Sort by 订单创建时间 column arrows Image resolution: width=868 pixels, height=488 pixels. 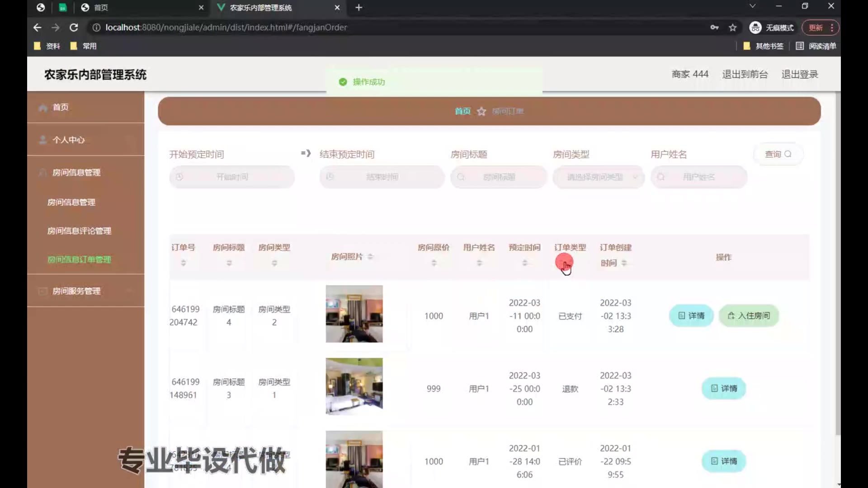tap(624, 263)
